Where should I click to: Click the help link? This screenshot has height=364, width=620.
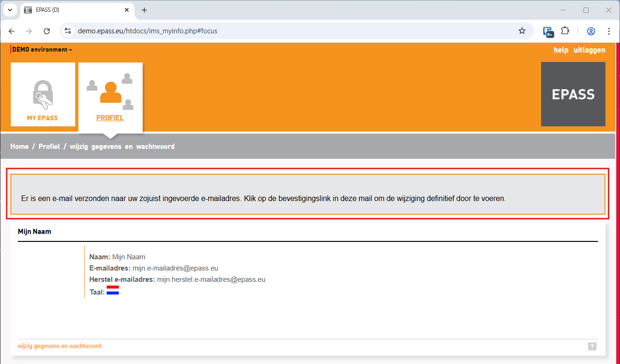tap(561, 50)
